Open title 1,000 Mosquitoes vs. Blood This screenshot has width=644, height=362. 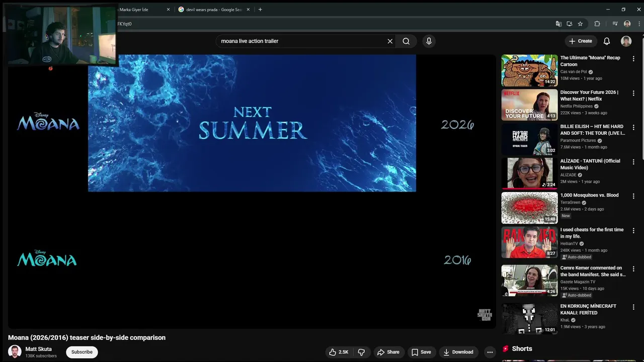[x=590, y=195]
